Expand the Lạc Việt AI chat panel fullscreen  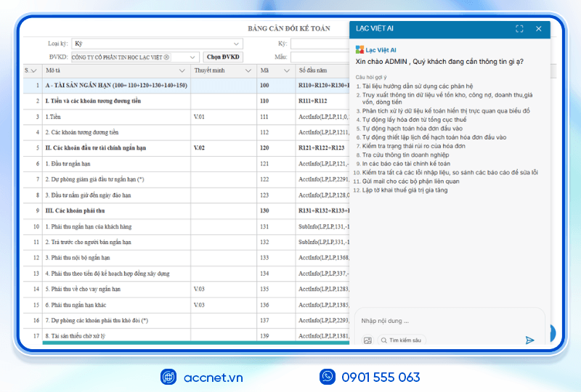(x=519, y=29)
